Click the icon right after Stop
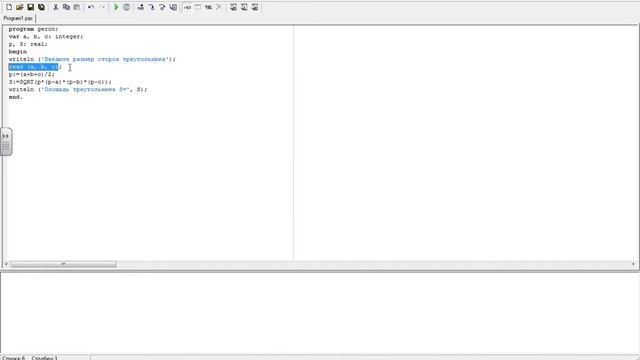 [141, 7]
